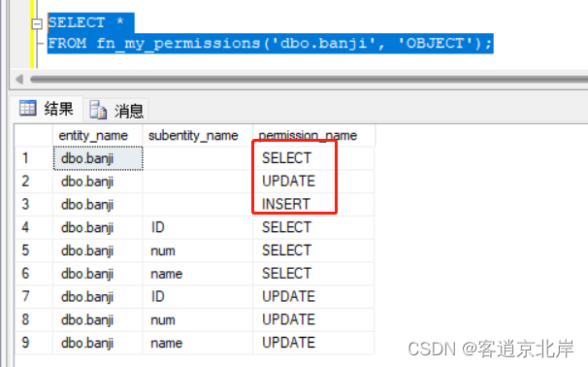Click dbo.banji cell in row 1

[x=97, y=158]
